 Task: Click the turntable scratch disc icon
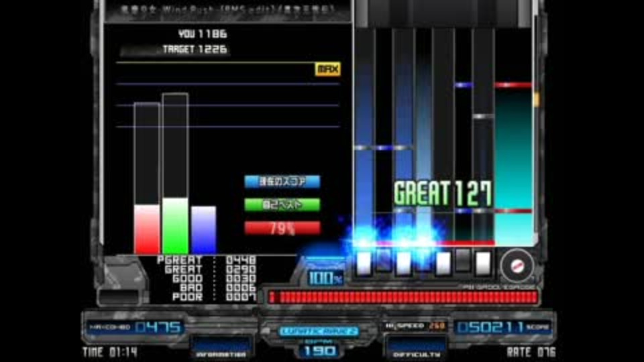click(x=517, y=266)
